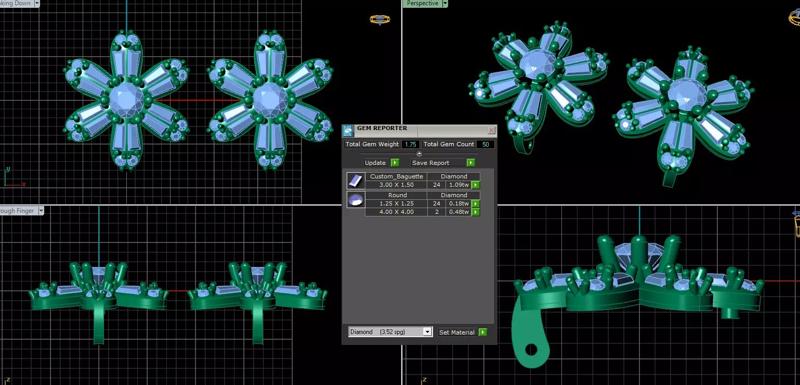Viewport: 800px width, 385px height.
Task: Click the Total Gem Count value field
Action: coord(486,144)
